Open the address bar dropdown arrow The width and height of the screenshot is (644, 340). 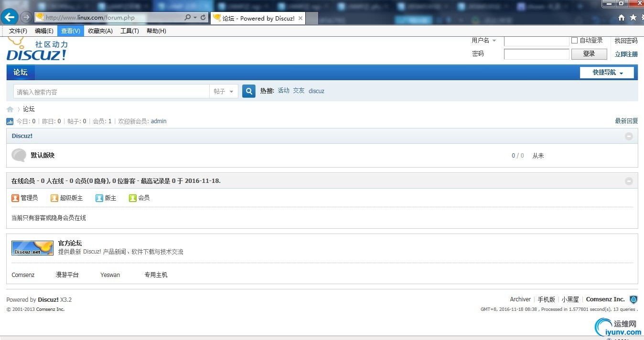(195, 18)
